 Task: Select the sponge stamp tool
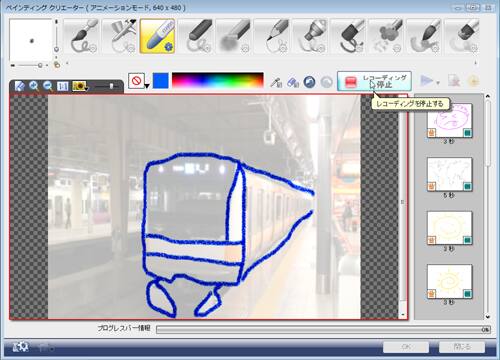pyautogui.click(x=387, y=36)
